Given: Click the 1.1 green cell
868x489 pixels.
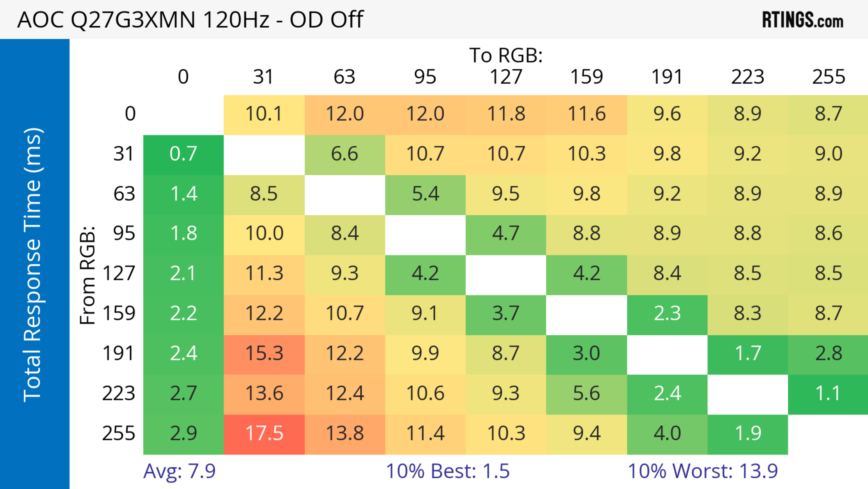Looking at the screenshot, I should point(828,394).
